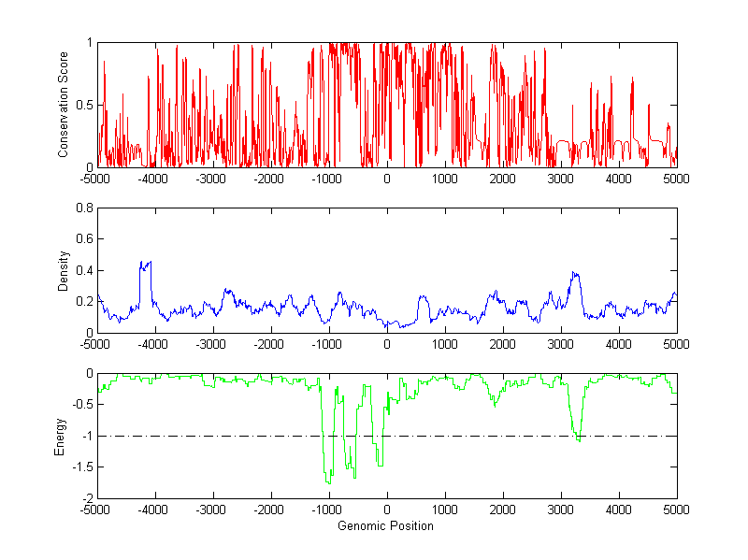Click the density peak near position 3200

pyautogui.click(x=574, y=274)
